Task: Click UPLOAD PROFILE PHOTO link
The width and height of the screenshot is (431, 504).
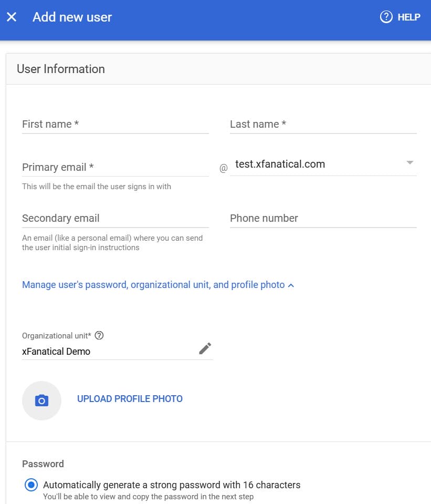Action: click(130, 399)
